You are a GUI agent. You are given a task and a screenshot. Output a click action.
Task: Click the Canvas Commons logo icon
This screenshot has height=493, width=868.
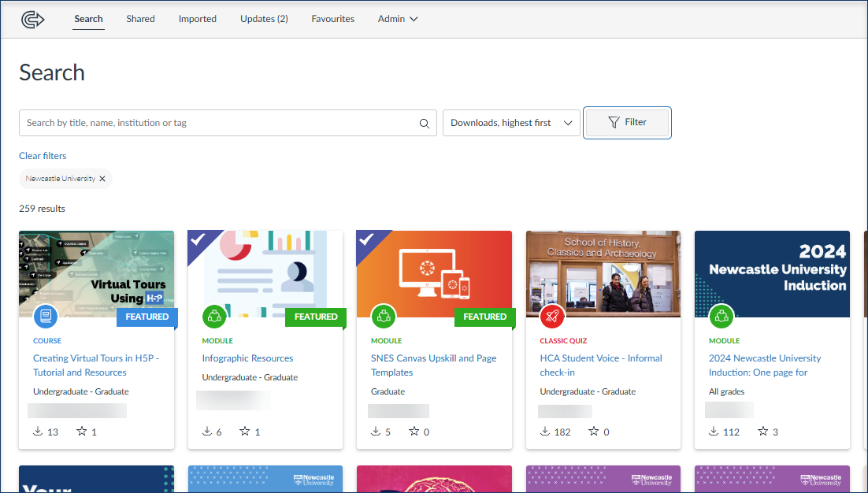pos(32,20)
